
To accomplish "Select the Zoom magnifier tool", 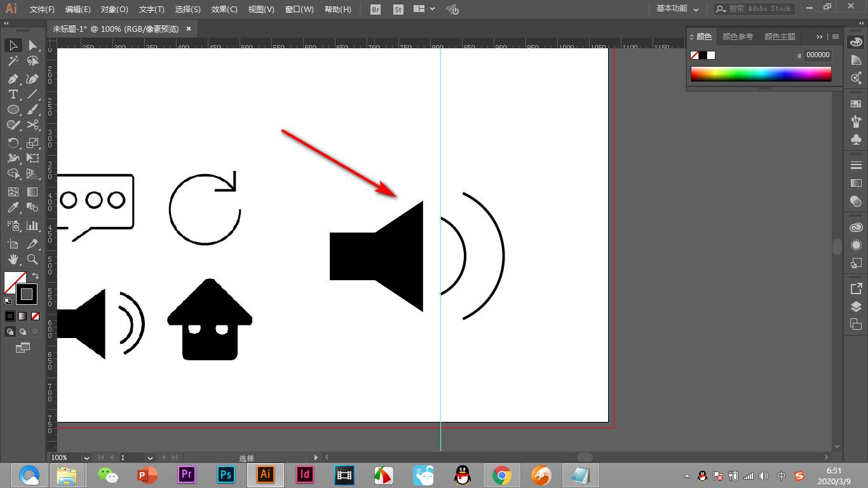I will click(x=32, y=259).
